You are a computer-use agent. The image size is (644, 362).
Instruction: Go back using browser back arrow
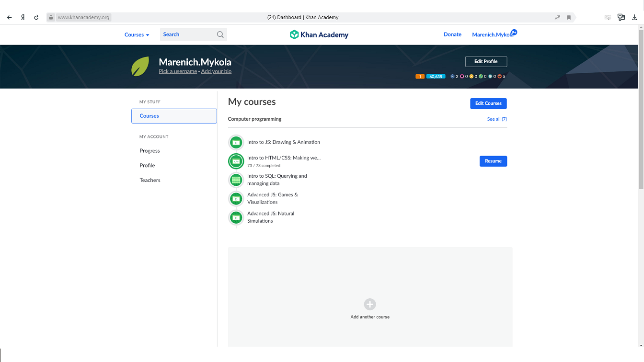pos(9,17)
